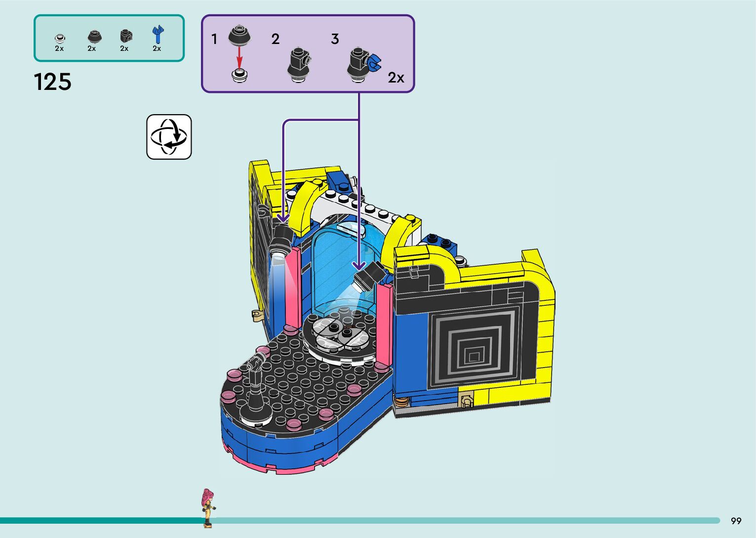Screen dimensions: 756x538
Task: Click the minifigure progress marker
Action: [x=208, y=508]
